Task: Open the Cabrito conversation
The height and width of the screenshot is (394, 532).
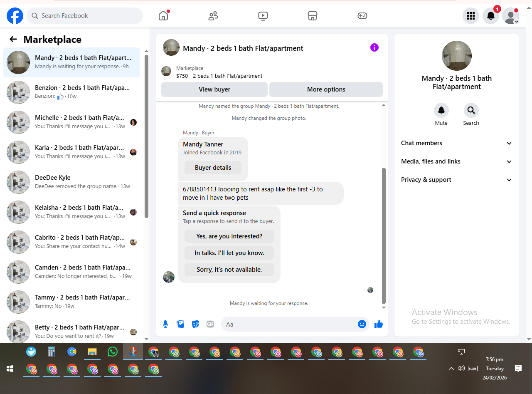Action: point(71,242)
